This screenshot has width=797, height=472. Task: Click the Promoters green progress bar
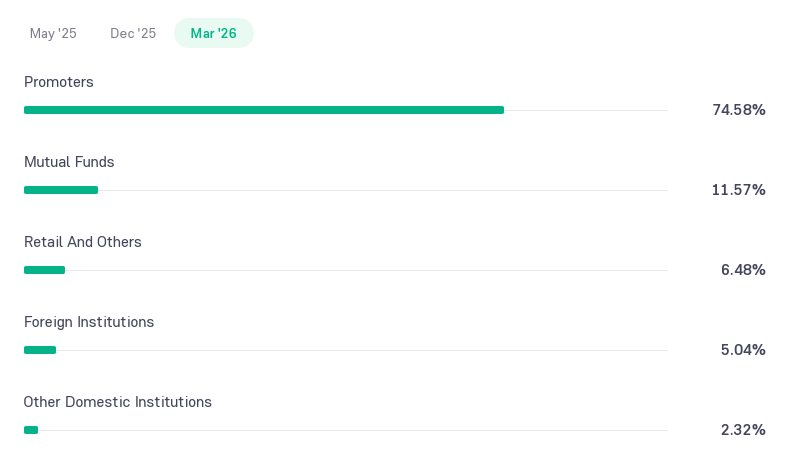coord(264,110)
